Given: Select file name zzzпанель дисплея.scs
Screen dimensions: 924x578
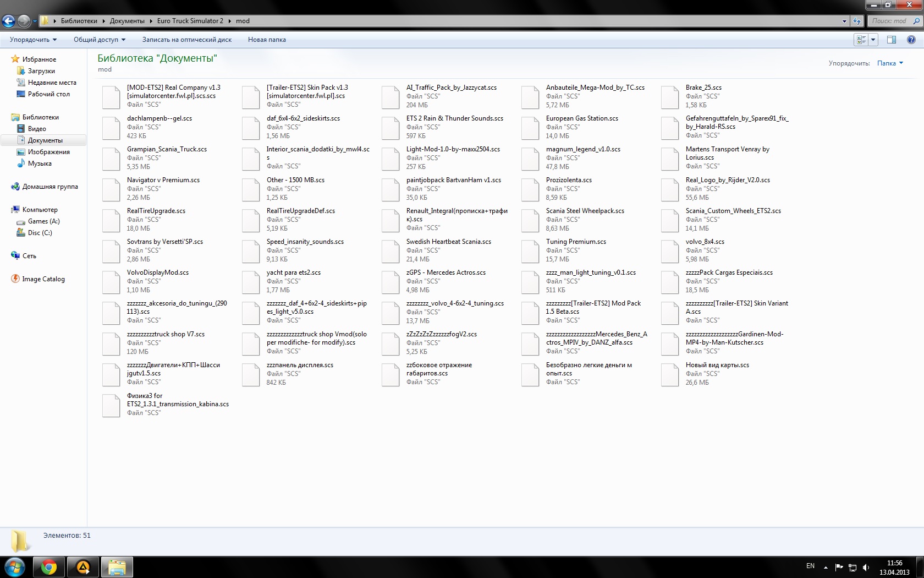Looking at the screenshot, I should click(x=300, y=365).
